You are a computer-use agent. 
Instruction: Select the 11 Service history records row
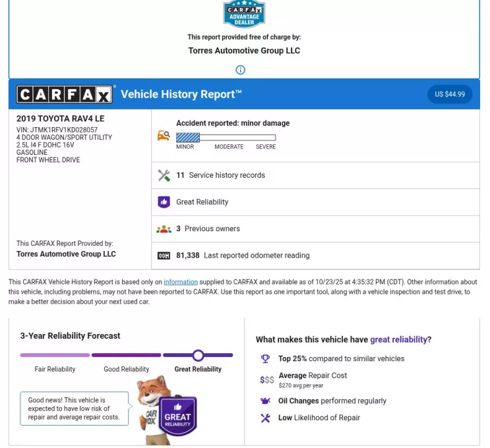click(x=315, y=175)
